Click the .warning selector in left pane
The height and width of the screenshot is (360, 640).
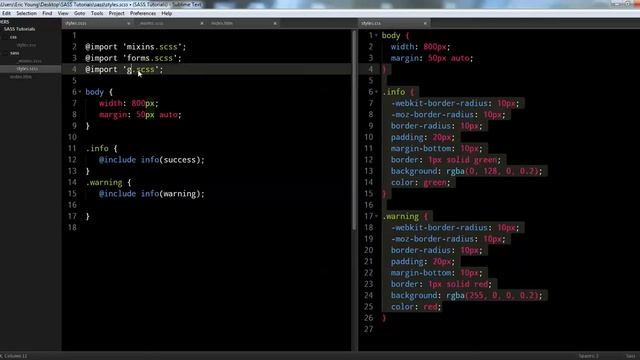pyautogui.click(x=104, y=182)
